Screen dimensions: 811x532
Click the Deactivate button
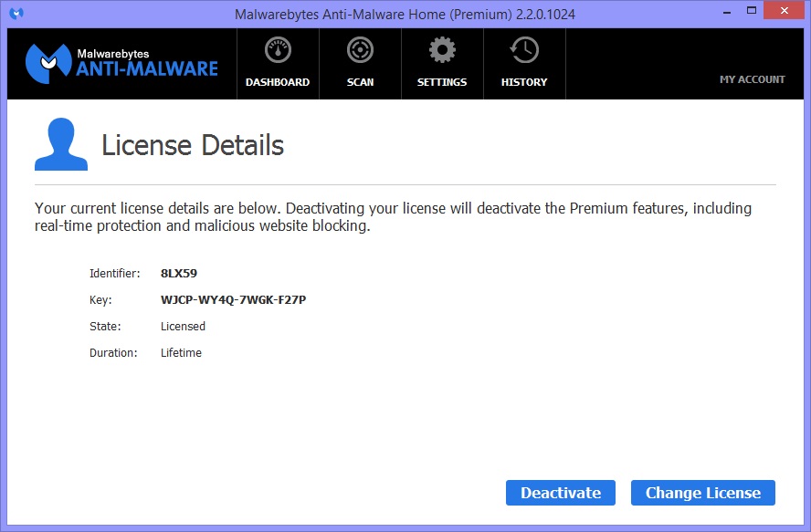(x=561, y=493)
